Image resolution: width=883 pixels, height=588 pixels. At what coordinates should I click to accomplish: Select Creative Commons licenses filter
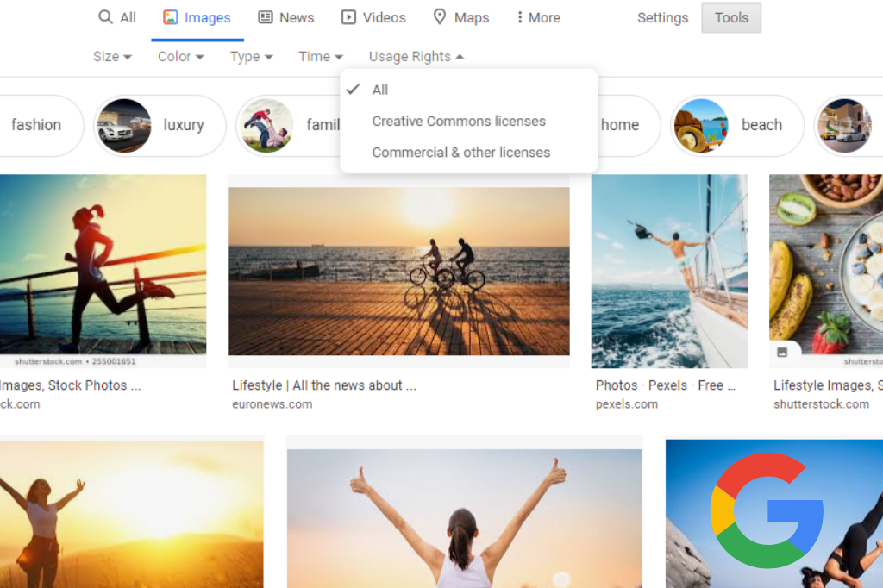click(x=458, y=121)
